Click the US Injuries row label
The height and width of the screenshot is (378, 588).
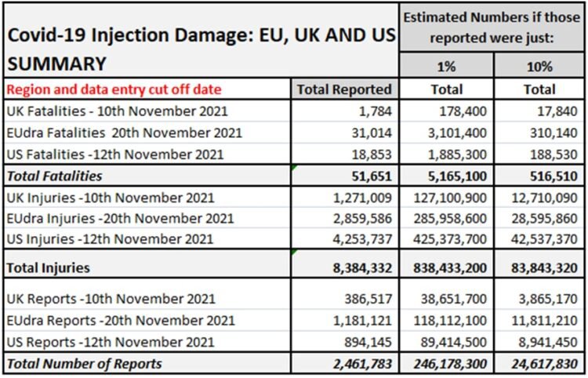(x=110, y=240)
